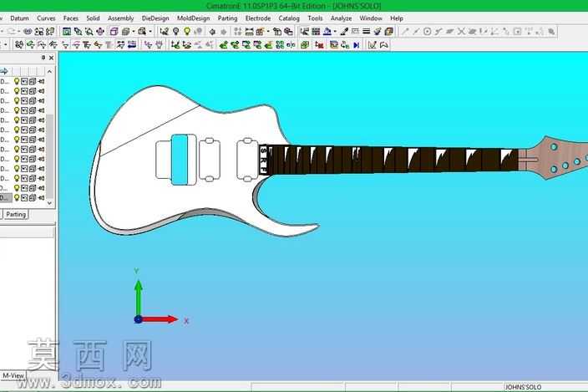Screen dimensions: 588x392
Task: Click the glasses-shaped icon at toolbar left
Action: (x=28, y=32)
